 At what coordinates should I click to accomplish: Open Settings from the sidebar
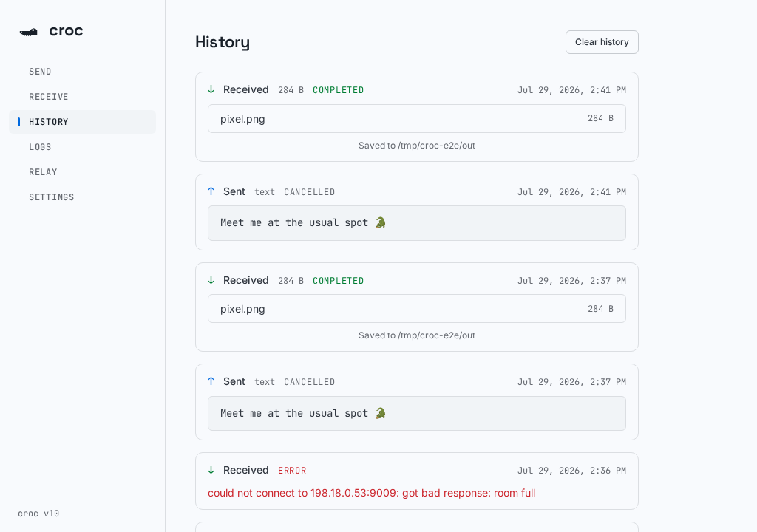coord(82,197)
